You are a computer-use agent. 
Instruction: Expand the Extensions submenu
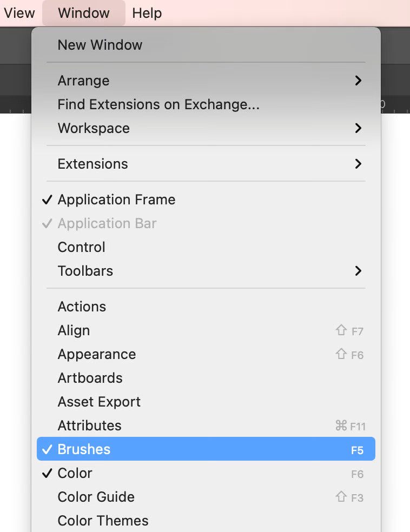tap(93, 164)
